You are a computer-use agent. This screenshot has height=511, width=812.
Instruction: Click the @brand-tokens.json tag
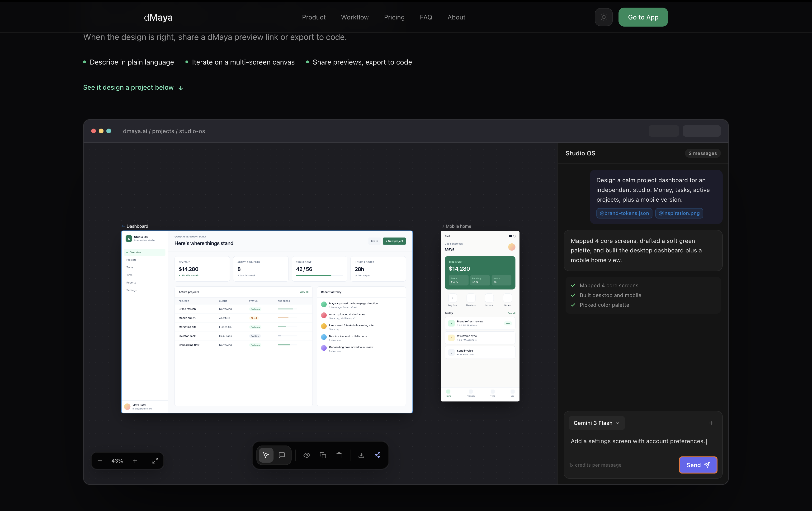click(x=624, y=213)
